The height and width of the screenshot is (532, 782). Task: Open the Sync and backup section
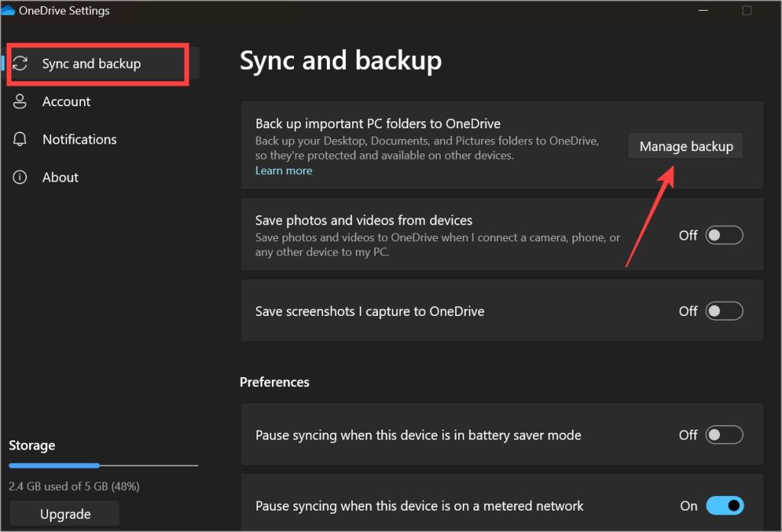point(92,63)
